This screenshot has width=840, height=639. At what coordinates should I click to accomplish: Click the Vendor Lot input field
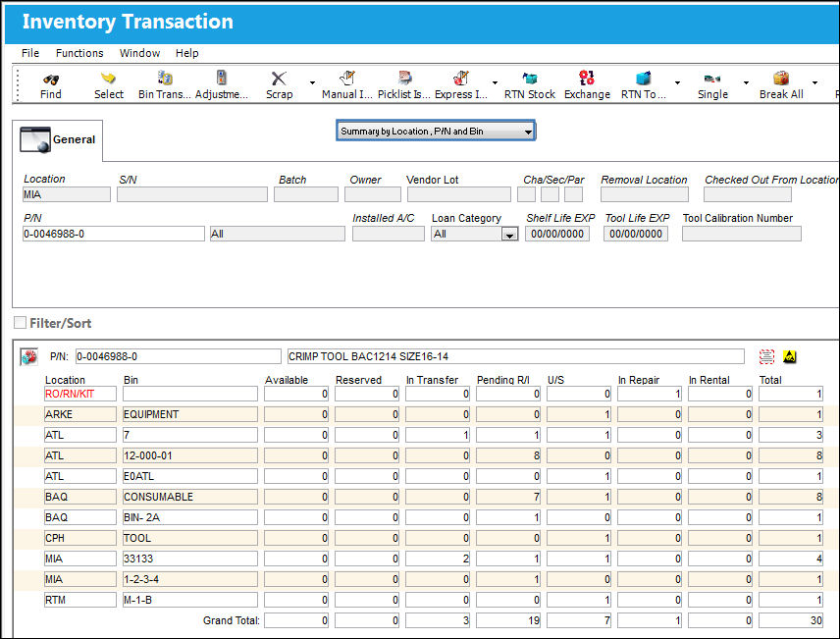[x=458, y=194]
